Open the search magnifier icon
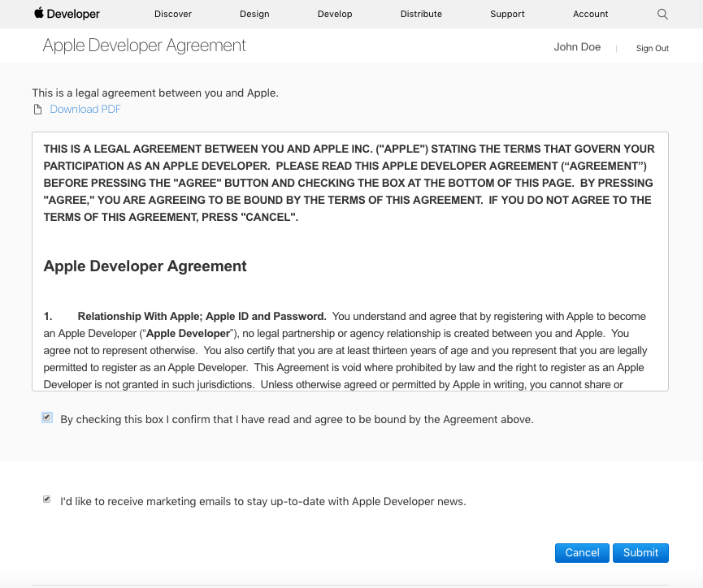The height and width of the screenshot is (588, 703). point(662,15)
